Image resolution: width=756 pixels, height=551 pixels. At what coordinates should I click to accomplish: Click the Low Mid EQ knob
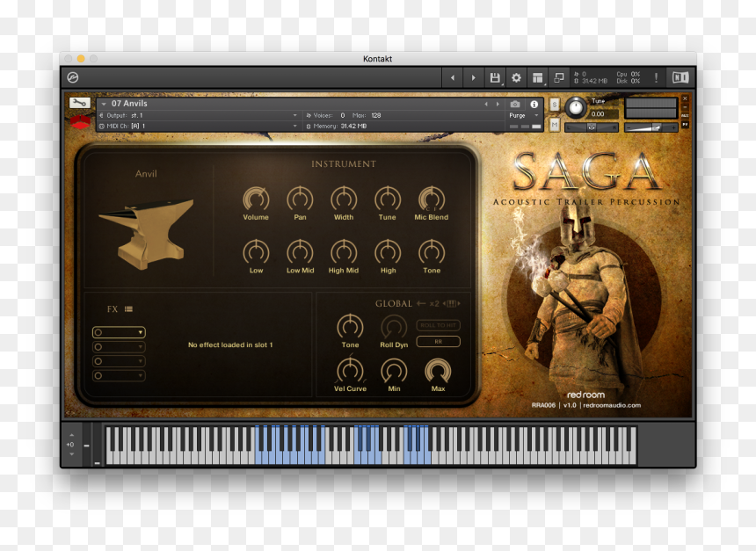tap(300, 252)
